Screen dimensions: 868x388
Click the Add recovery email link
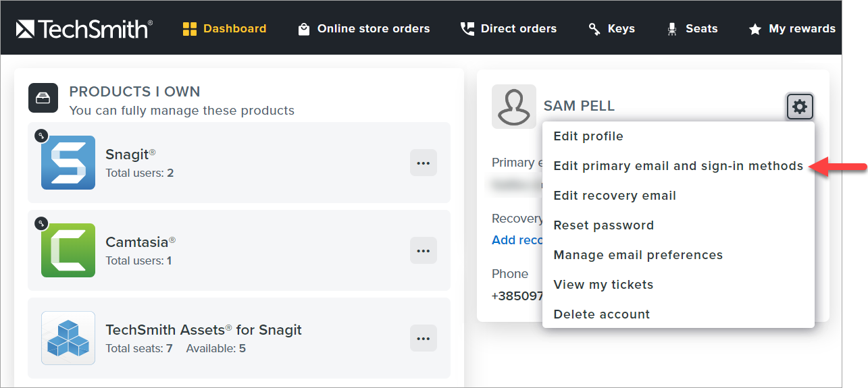(517, 240)
